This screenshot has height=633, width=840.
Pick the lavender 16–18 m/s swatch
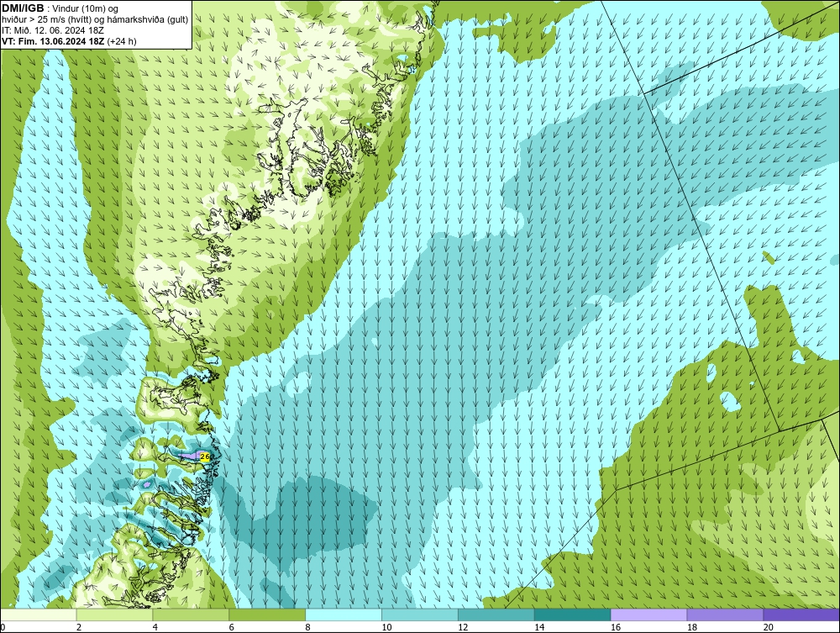(648, 615)
